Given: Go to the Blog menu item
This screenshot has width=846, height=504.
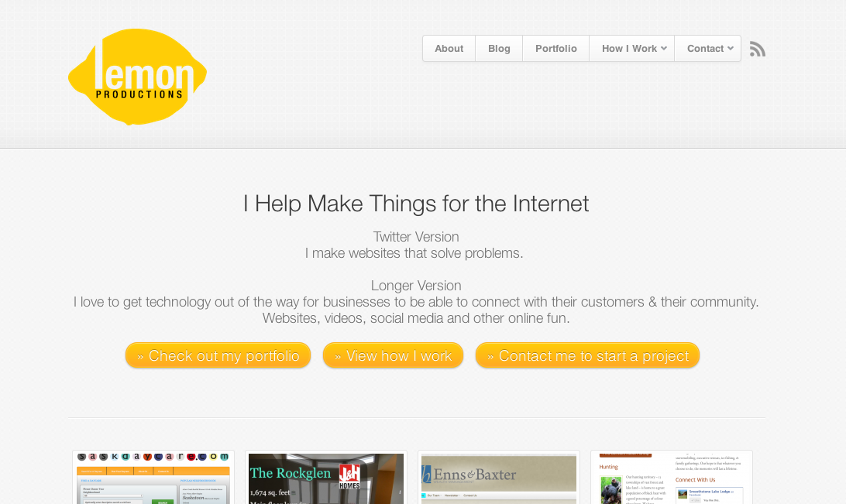Looking at the screenshot, I should pyautogui.click(x=499, y=49).
